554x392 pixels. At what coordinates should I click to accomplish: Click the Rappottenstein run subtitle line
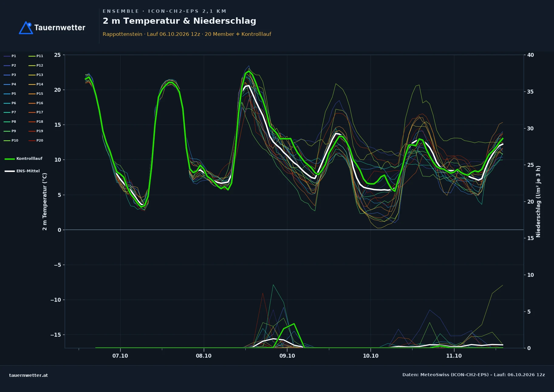coord(187,34)
